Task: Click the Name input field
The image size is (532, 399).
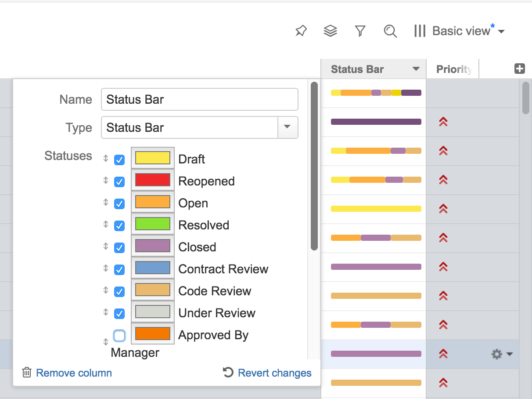Action: tap(199, 99)
